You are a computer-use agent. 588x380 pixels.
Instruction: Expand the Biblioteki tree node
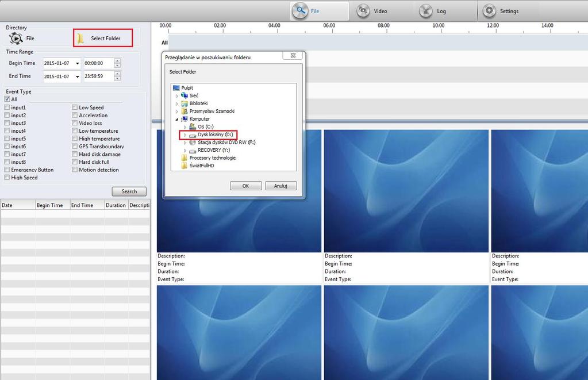(x=177, y=103)
